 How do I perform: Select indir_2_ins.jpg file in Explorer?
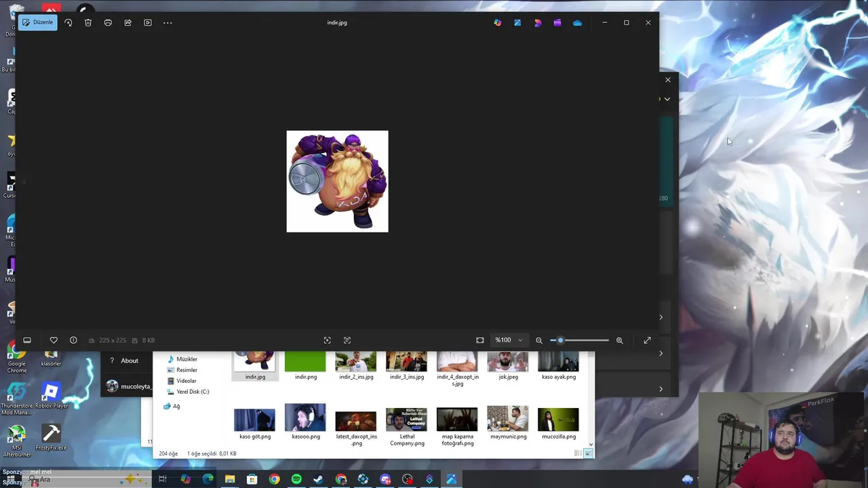click(356, 366)
